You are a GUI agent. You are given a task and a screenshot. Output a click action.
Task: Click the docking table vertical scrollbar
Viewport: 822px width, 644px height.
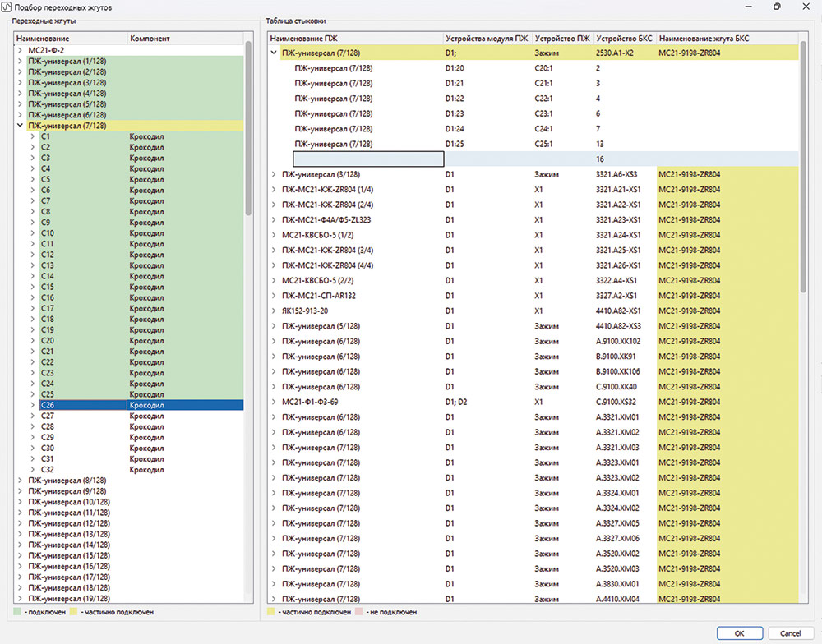click(803, 164)
